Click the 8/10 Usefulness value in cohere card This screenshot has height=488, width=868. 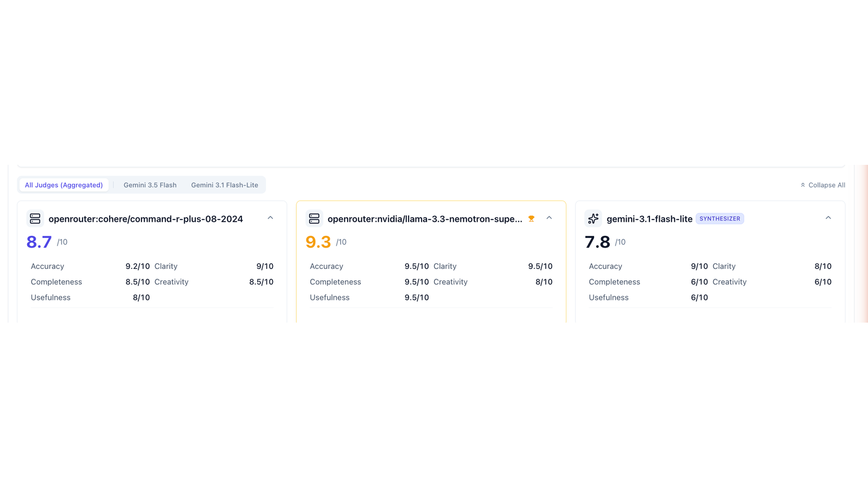pyautogui.click(x=141, y=298)
